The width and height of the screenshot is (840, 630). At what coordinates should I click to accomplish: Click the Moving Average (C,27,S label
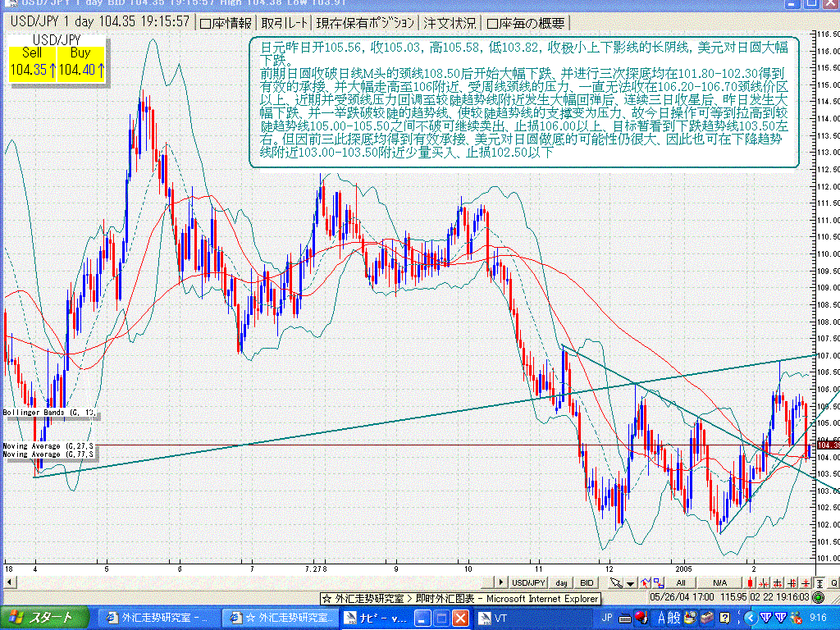[48, 445]
